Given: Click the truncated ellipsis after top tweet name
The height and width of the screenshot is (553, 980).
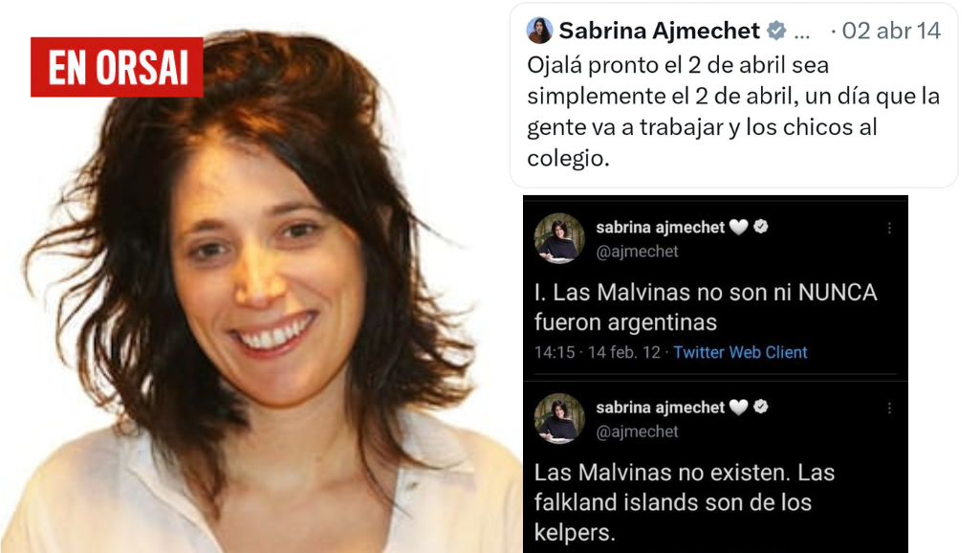Looking at the screenshot, I should click(802, 33).
